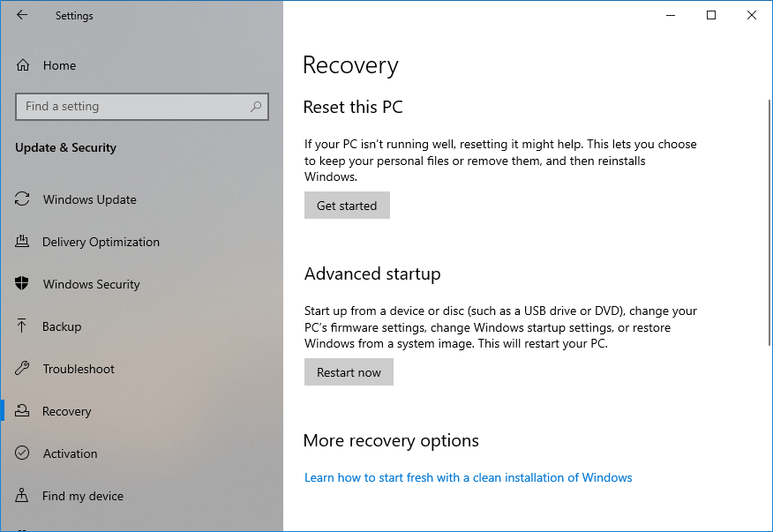Click the Delivery Optimization icon

tap(22, 241)
